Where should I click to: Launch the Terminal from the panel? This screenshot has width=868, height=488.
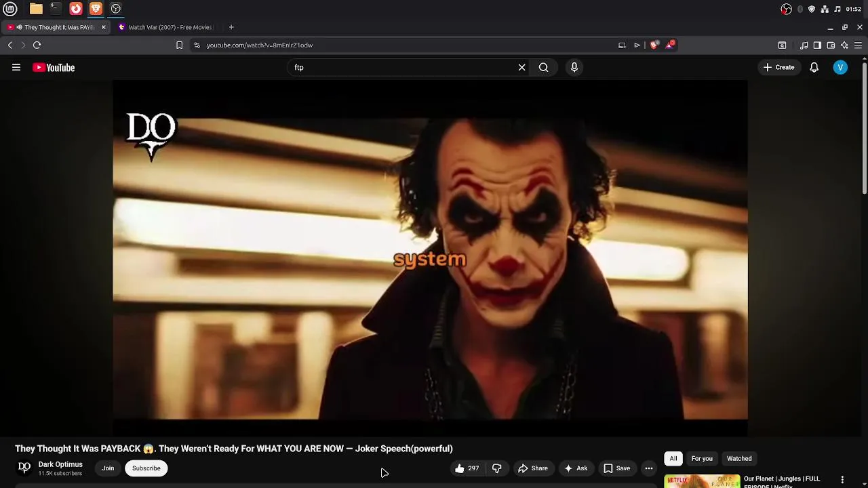click(x=56, y=9)
